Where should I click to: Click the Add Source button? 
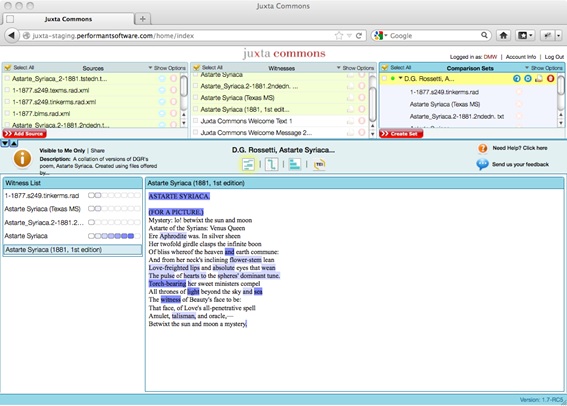(24, 134)
